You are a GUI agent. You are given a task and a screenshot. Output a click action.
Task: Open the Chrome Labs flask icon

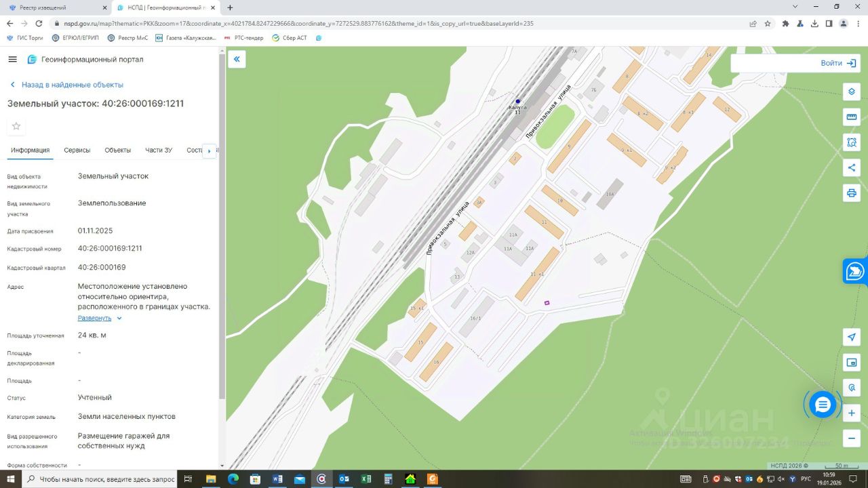(x=800, y=23)
